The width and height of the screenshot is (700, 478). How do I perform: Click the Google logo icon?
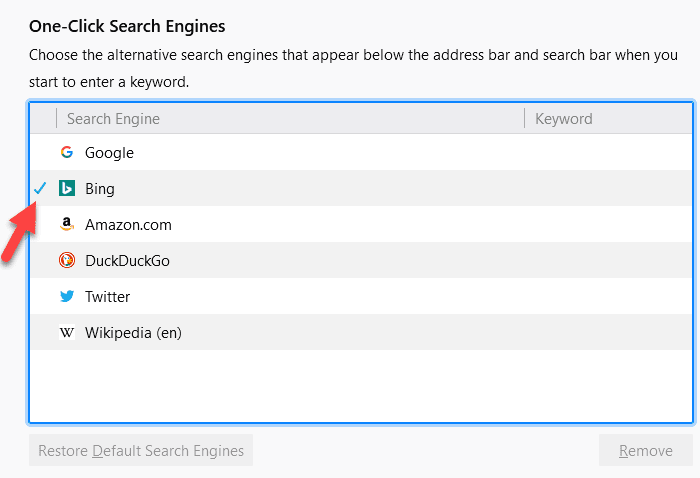(67, 153)
